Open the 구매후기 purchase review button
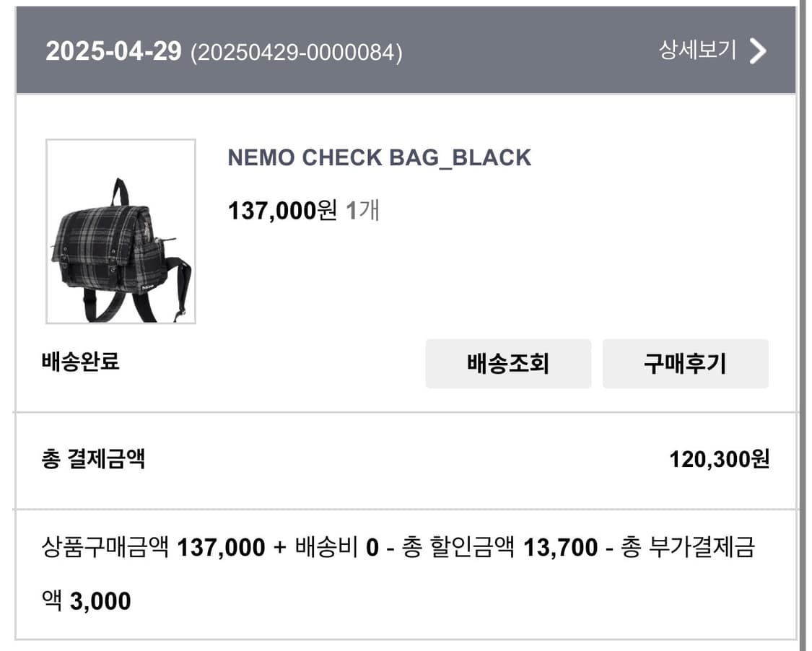 686,364
